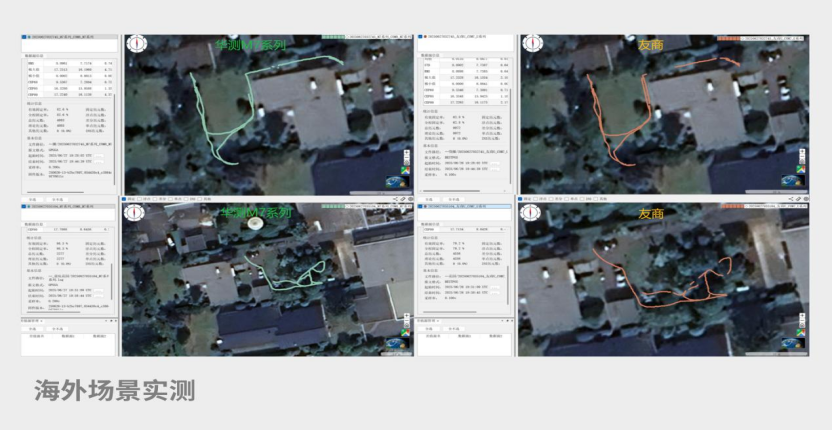832x430 pixels.
Task: Open 数据源信息 tab in top-right 友商 panel
Action: pos(430,55)
